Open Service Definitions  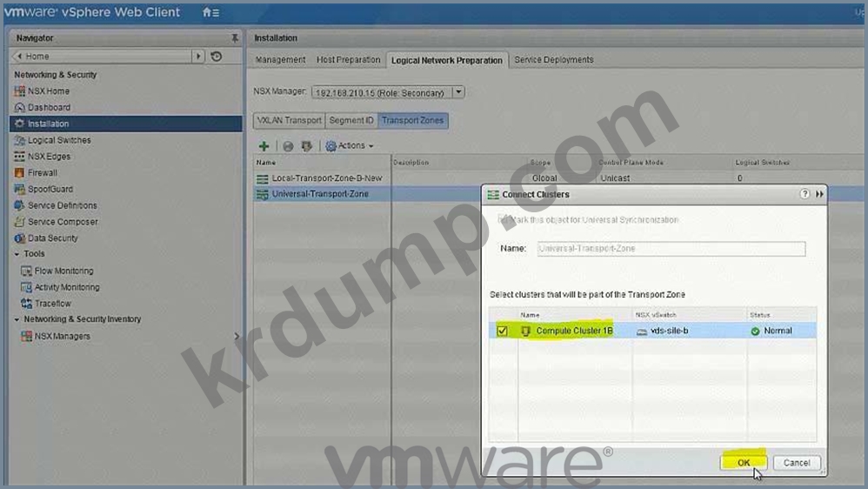pyautogui.click(x=62, y=205)
